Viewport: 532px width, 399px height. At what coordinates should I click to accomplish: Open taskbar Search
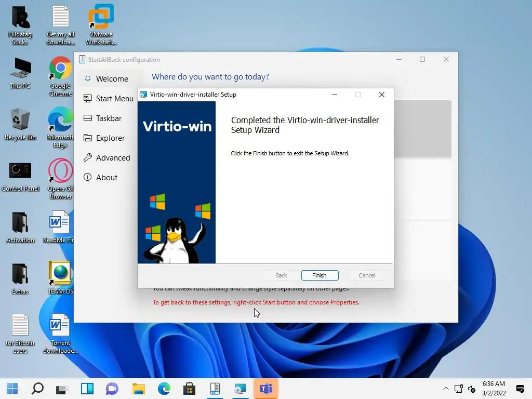[x=37, y=389]
